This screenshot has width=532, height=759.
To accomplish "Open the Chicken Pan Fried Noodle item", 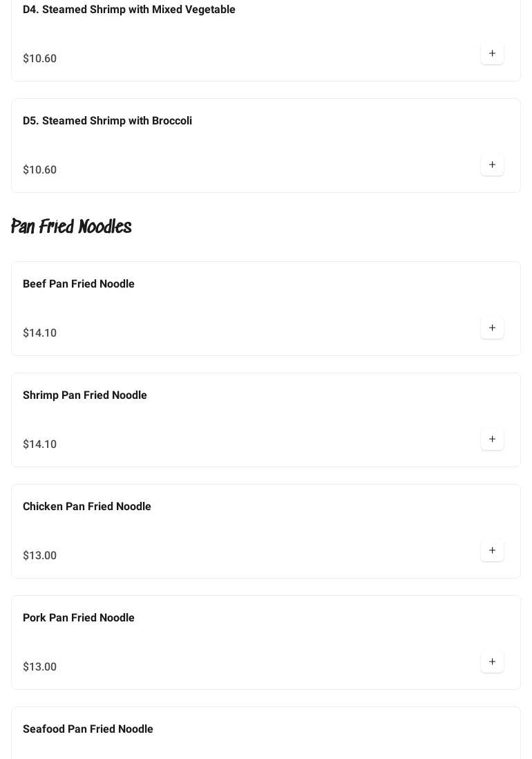I will (x=87, y=507).
